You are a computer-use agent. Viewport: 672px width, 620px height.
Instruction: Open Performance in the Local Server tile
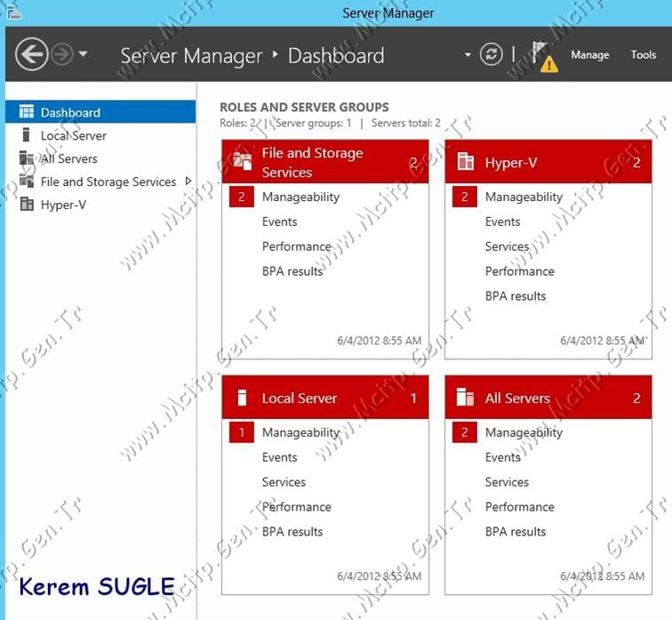coord(297,507)
